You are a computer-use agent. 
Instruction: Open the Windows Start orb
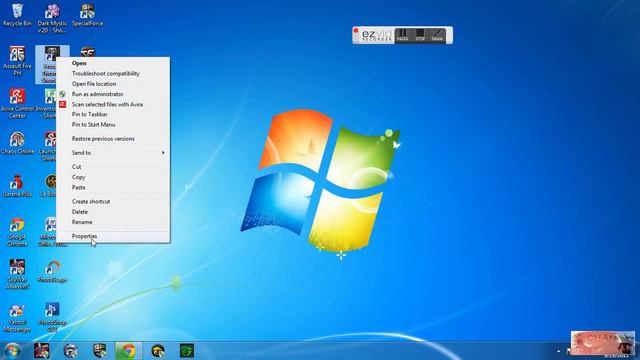tap(12, 351)
